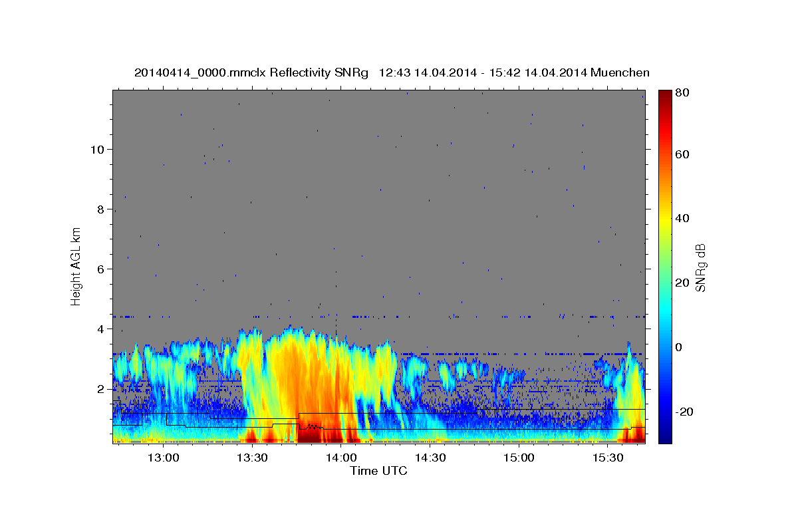The image size is (798, 532).
Task: Click the height tick label 6
Action: pos(101,269)
